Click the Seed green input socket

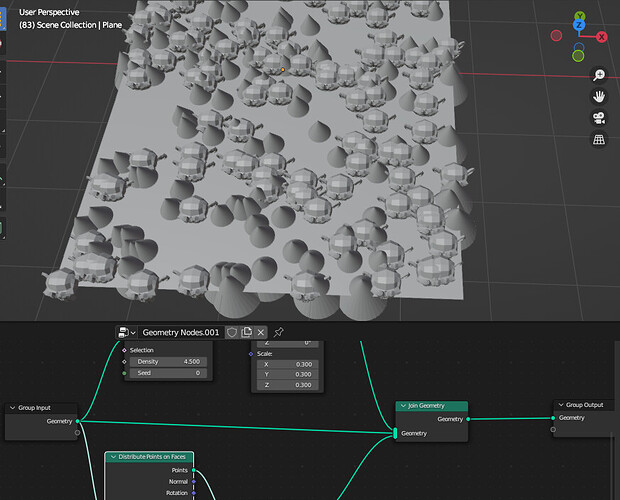click(x=124, y=373)
